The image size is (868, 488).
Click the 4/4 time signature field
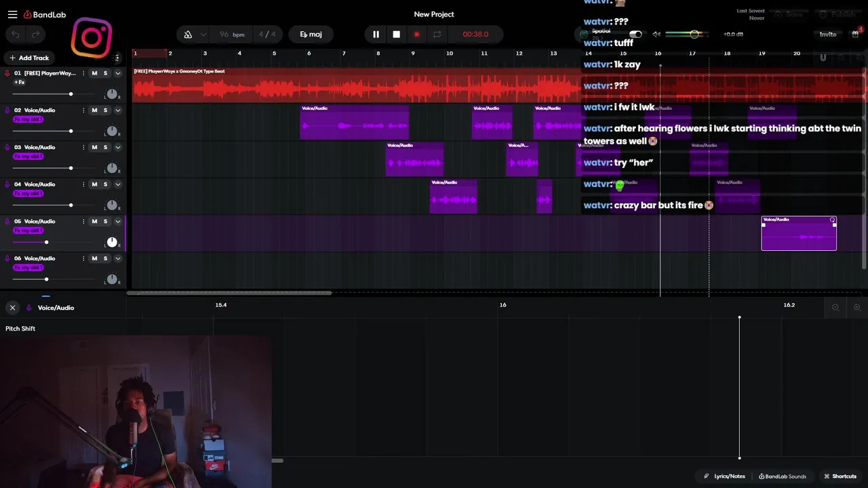point(267,35)
